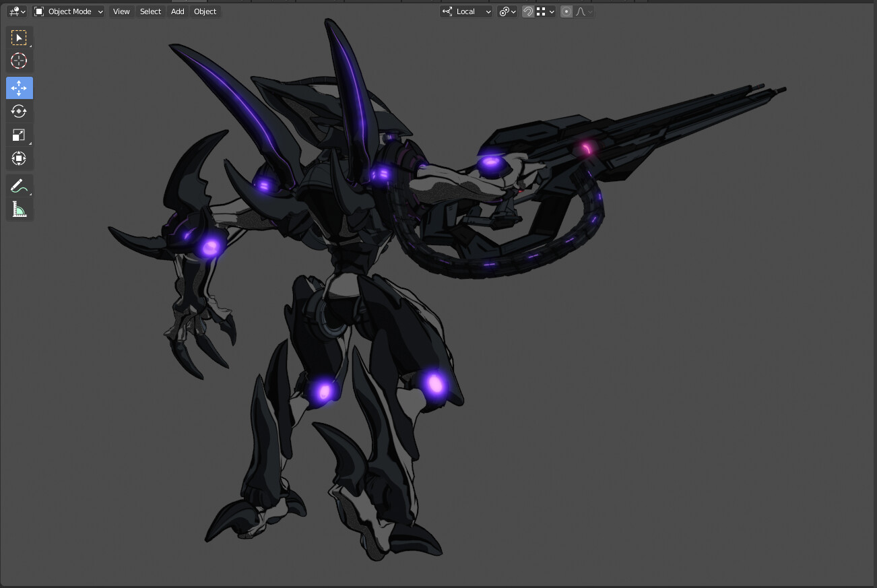Open the pivot point selector icon
The height and width of the screenshot is (588, 877).
(x=504, y=11)
